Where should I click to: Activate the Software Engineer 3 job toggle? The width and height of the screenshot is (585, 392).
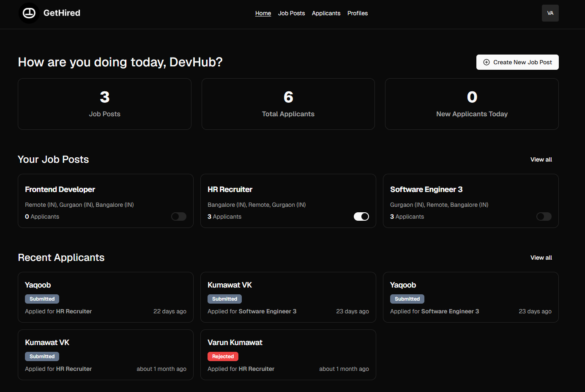544,216
